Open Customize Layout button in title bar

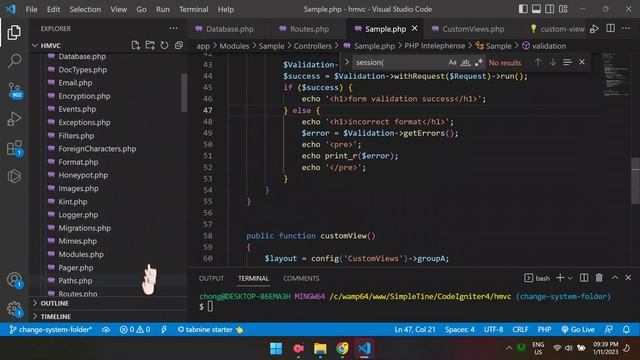(x=563, y=9)
